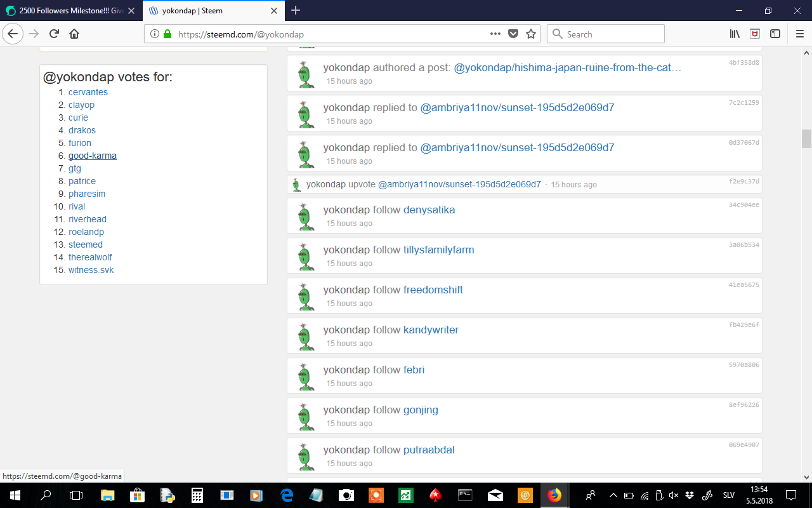Click avatar beside follow kandywriter entry
Image resolution: width=812 pixels, height=508 pixels.
tap(305, 337)
